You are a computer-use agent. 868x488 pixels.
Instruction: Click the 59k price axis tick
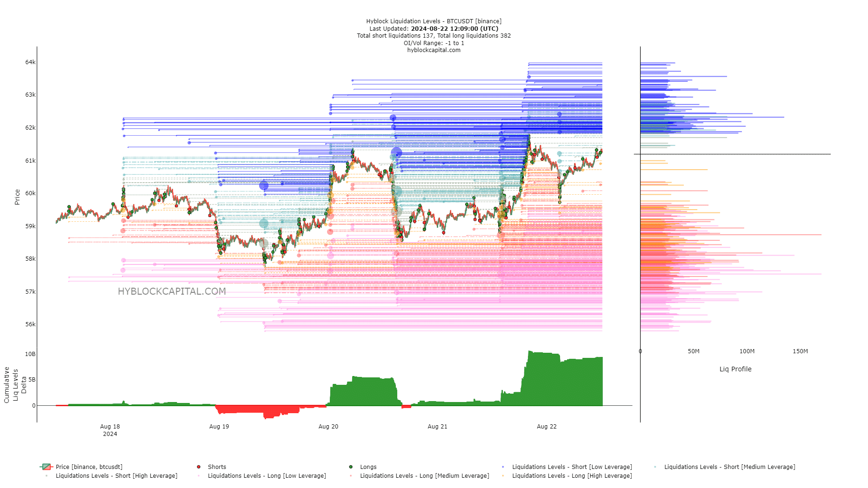[x=30, y=226]
